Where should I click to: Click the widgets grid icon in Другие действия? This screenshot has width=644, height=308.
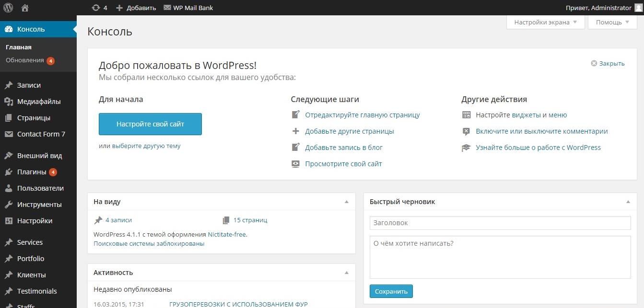point(467,115)
